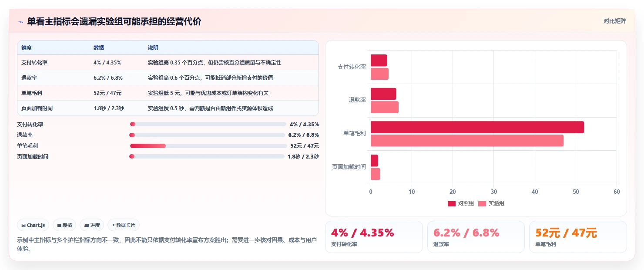Toggle the 对照组 legend entry

tap(461, 203)
